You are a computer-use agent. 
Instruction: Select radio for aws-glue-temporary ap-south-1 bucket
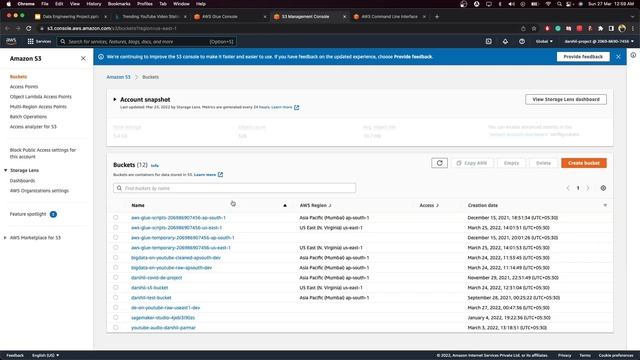(x=116, y=238)
